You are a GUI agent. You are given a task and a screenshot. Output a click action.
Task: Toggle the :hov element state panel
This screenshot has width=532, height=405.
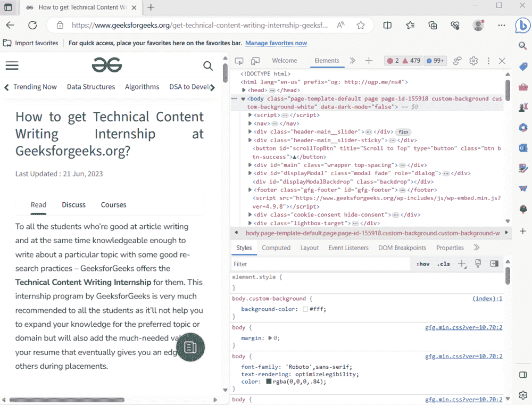coord(423,264)
